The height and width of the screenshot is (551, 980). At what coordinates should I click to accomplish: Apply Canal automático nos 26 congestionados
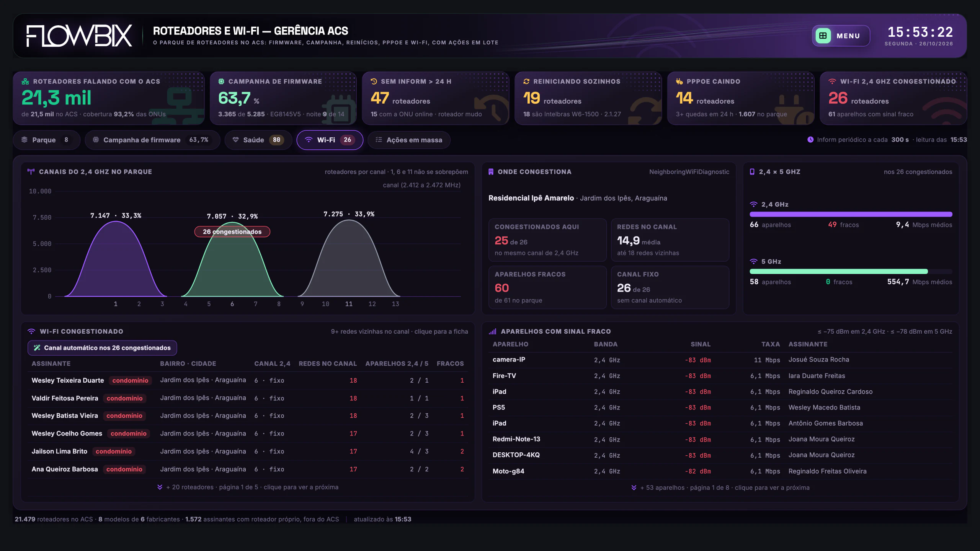pyautogui.click(x=102, y=348)
